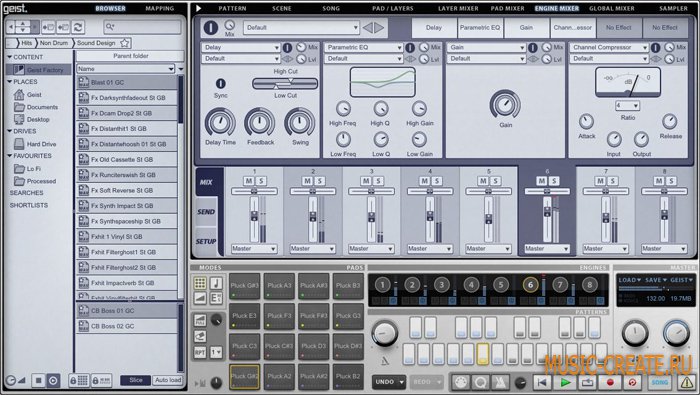Collapse the CONTENT section
Viewport: 700px width, 395px height.
[x=10, y=57]
